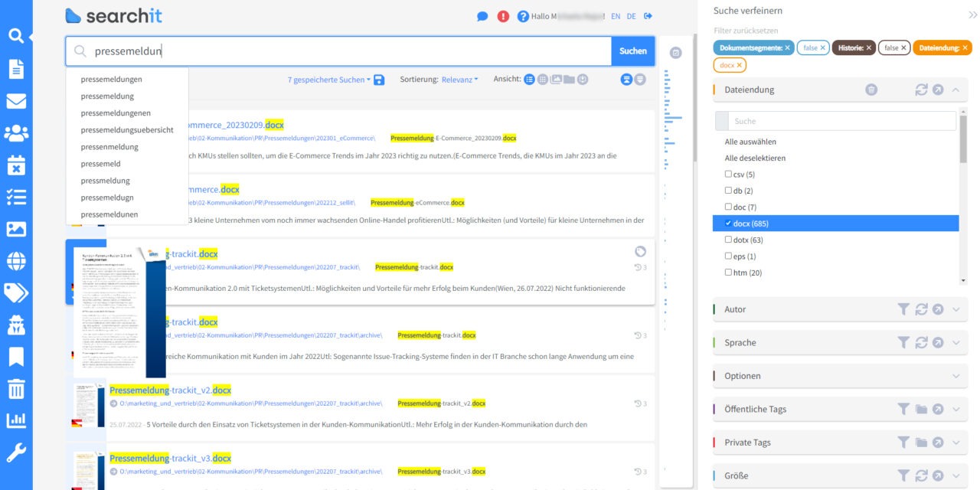980x490 pixels.
Task: Switch to image view in the Ansicht options
Action: (x=556, y=78)
